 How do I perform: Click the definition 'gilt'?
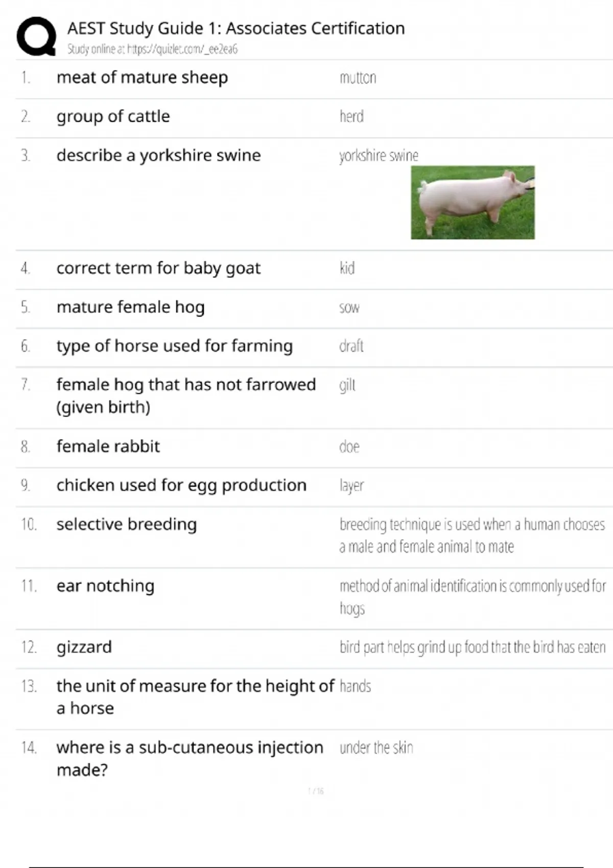tap(347, 385)
